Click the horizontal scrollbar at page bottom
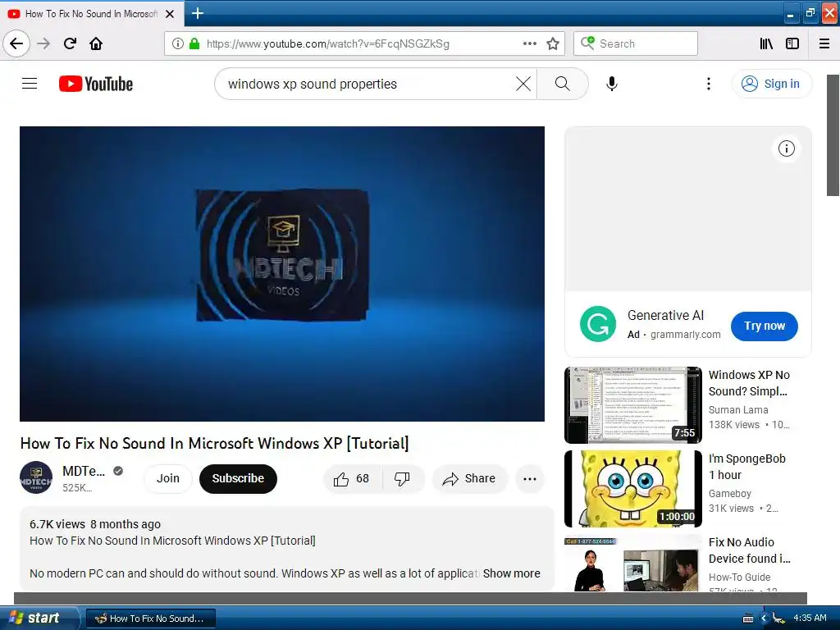 (410, 598)
